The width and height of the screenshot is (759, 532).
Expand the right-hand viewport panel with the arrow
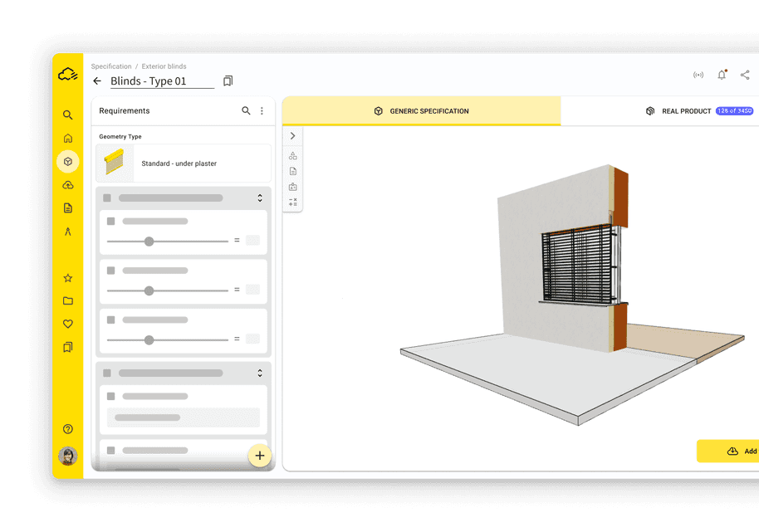tap(292, 135)
